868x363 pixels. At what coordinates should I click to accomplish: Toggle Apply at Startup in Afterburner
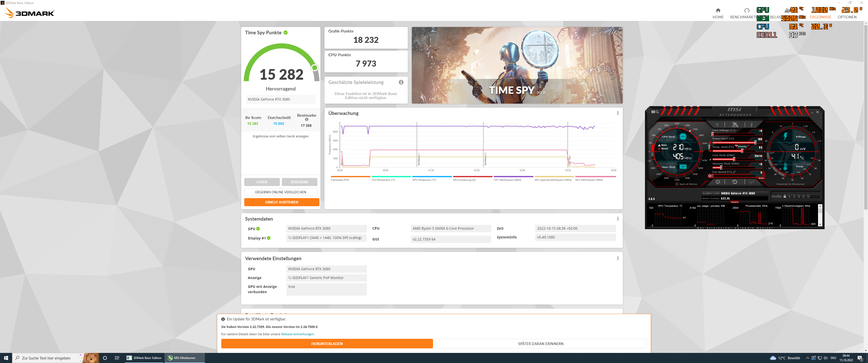(676, 184)
